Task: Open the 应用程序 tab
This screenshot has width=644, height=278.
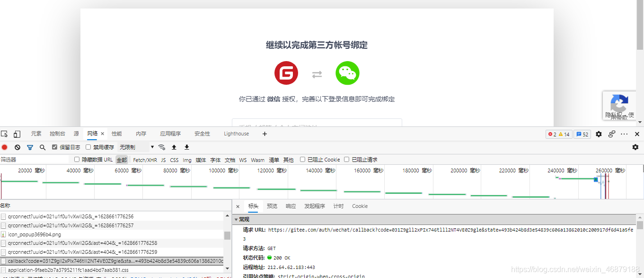Action: [170, 134]
